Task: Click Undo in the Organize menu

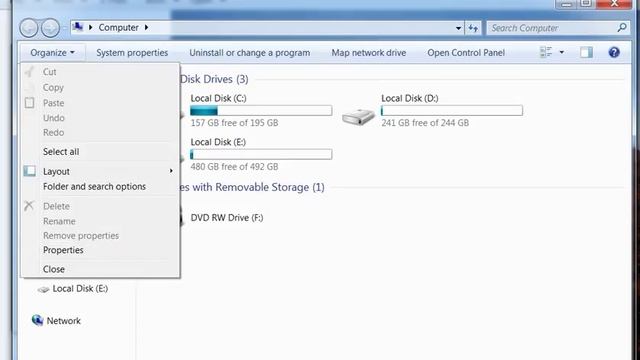Action: pyautogui.click(x=54, y=118)
